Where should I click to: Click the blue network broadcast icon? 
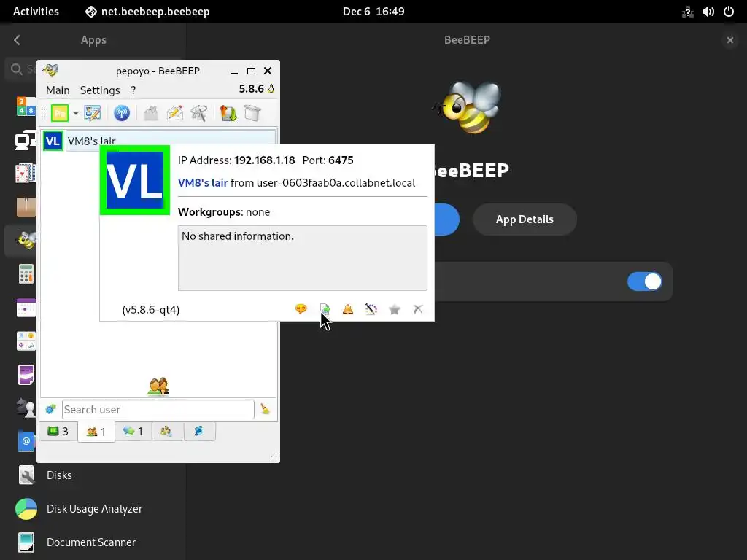(122, 113)
